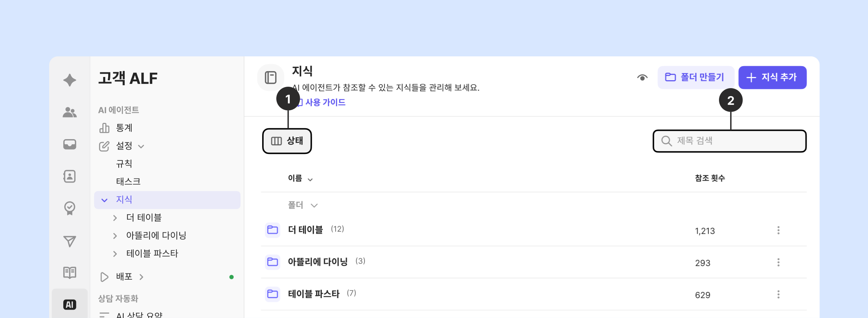Click the award badge icon in the sidebar

pyautogui.click(x=69, y=208)
